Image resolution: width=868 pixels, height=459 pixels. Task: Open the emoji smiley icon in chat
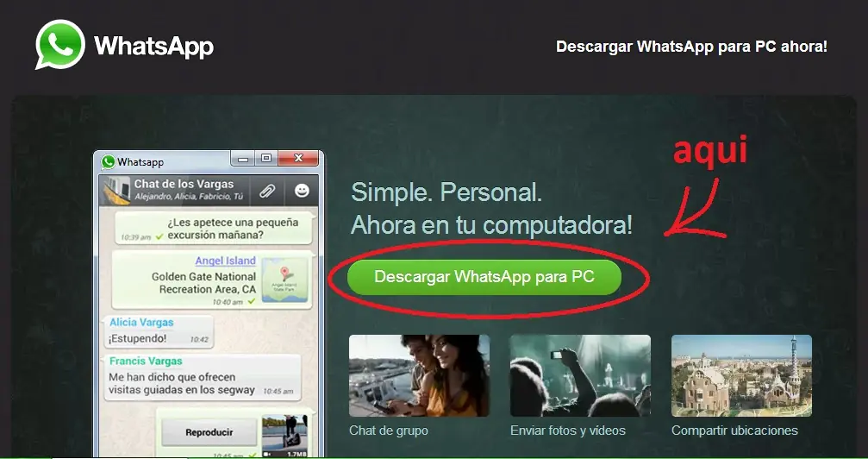tap(302, 191)
